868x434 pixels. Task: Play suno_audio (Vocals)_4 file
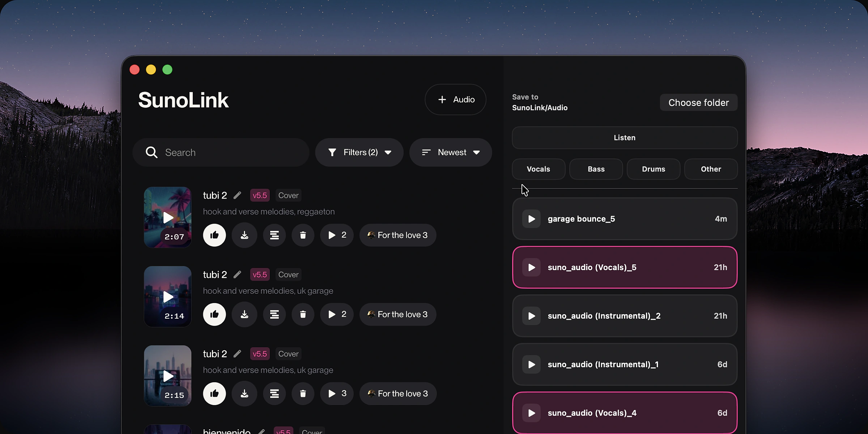(531, 413)
